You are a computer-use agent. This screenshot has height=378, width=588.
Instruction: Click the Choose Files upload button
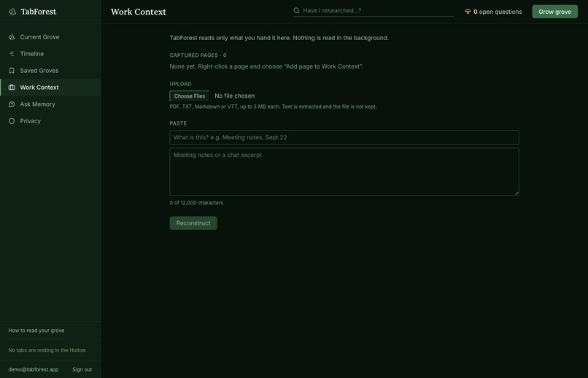pos(190,96)
